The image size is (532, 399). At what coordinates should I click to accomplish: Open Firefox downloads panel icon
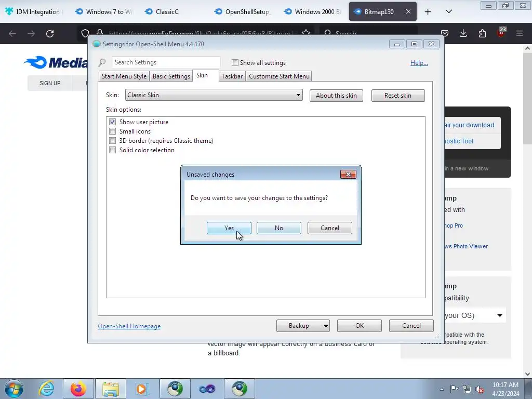463,34
